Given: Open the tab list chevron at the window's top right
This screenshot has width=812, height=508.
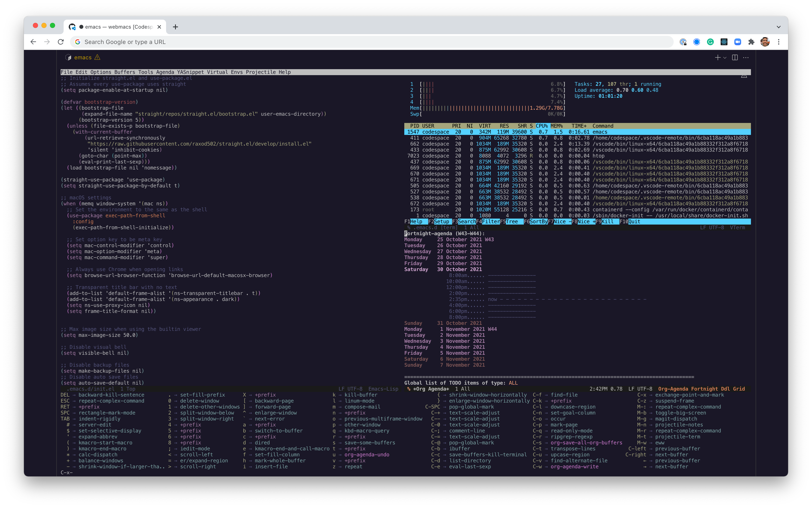Looking at the screenshot, I should click(779, 27).
